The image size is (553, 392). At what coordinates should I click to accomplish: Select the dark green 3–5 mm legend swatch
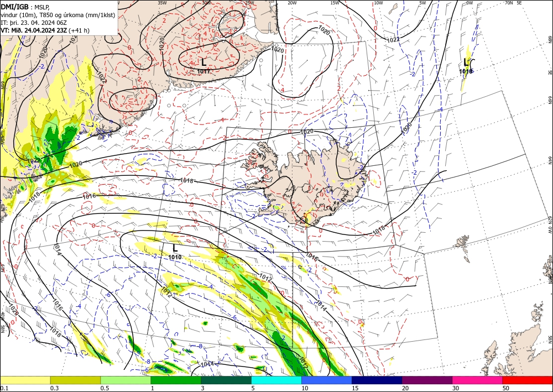coord(226,380)
